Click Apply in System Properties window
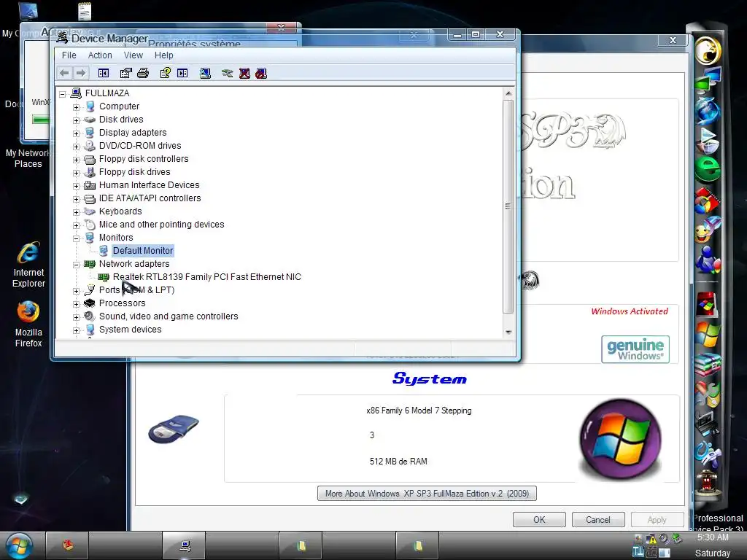The width and height of the screenshot is (747, 560). [657, 519]
